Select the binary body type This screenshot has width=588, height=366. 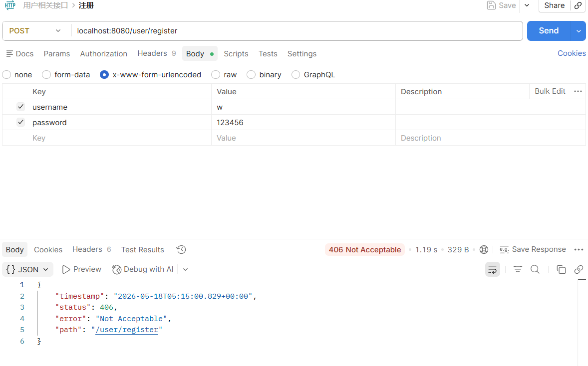tap(251, 75)
